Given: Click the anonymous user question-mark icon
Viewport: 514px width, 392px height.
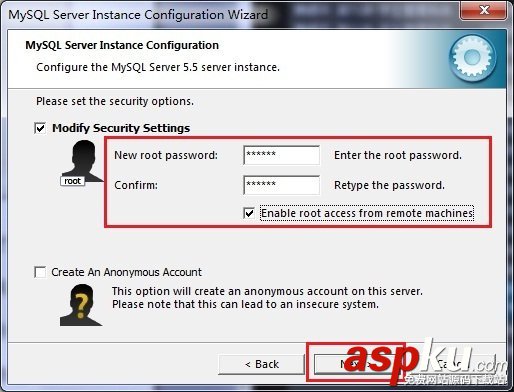Looking at the screenshot, I should 81,305.
